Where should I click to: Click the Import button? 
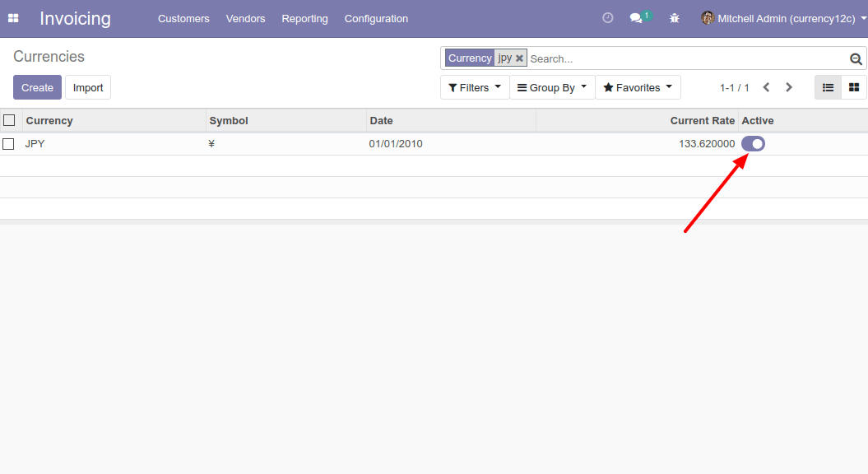(88, 87)
